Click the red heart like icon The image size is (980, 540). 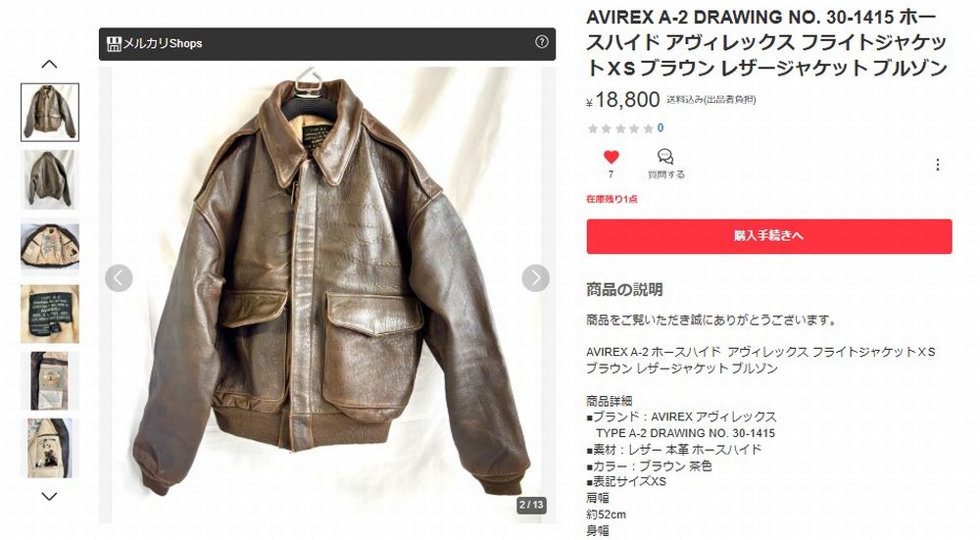612,157
